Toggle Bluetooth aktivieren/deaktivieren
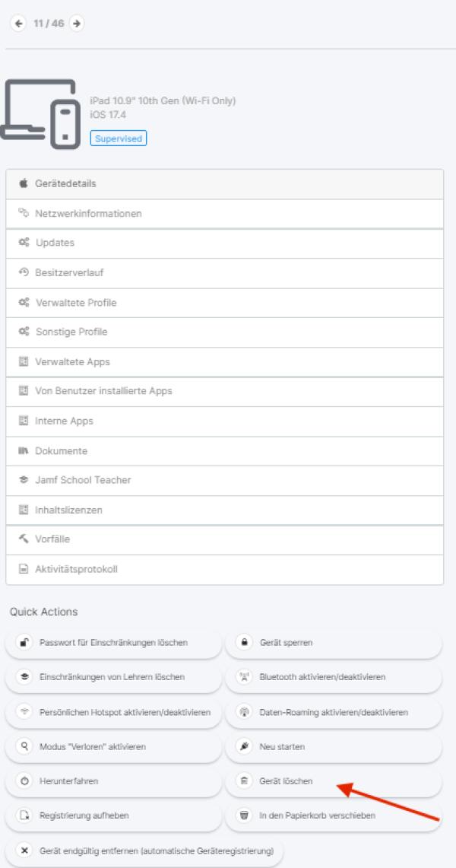The image size is (456, 868). (334, 677)
